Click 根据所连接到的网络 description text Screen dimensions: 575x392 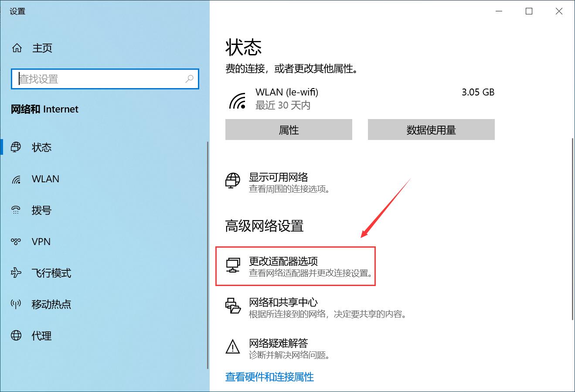tap(328, 314)
